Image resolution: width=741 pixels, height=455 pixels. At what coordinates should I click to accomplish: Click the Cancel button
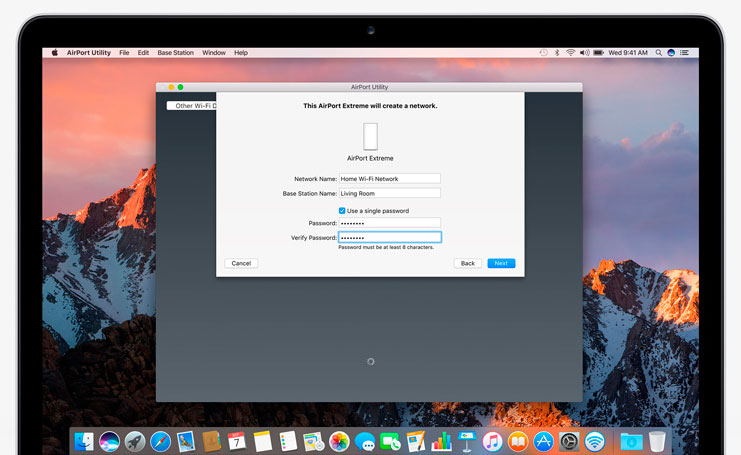(241, 263)
